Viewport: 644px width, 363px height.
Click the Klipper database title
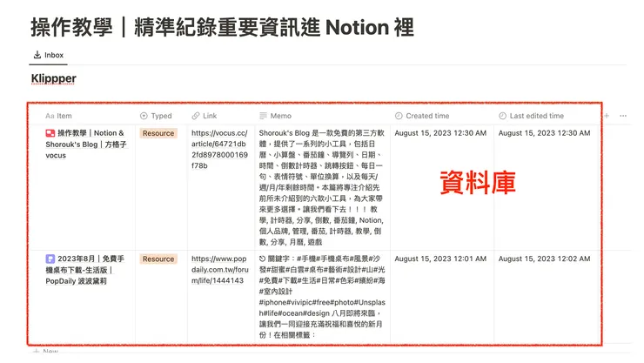(53, 78)
